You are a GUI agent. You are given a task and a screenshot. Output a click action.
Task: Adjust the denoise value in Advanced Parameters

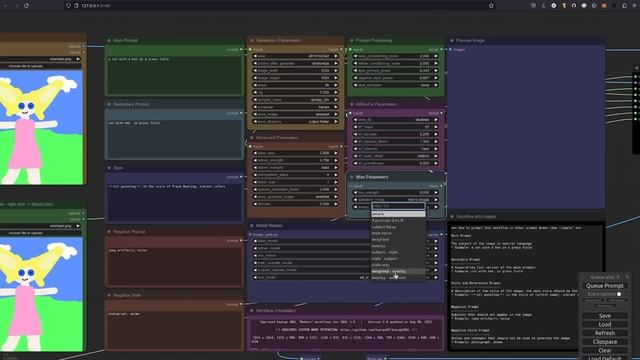point(296,204)
